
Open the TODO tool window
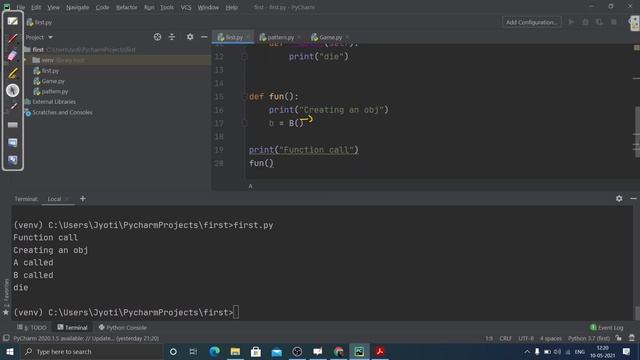pyautogui.click(x=32, y=327)
